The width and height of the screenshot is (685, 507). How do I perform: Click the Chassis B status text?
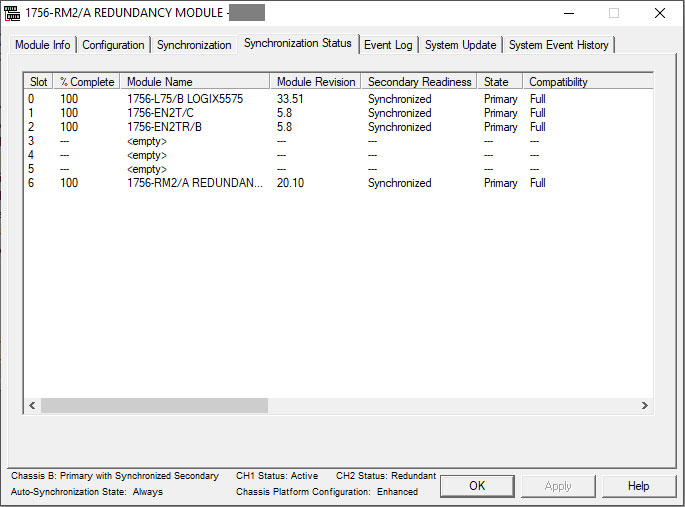click(x=115, y=476)
